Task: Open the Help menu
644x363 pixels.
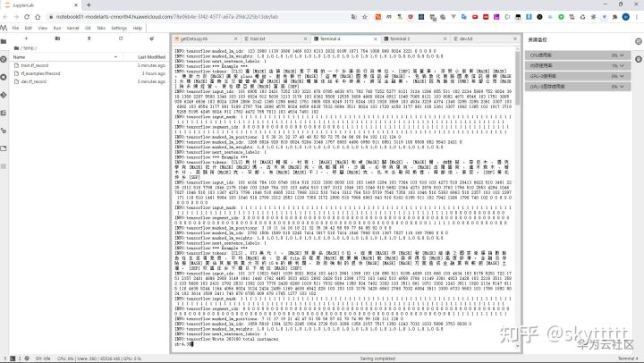Action: 137,28
